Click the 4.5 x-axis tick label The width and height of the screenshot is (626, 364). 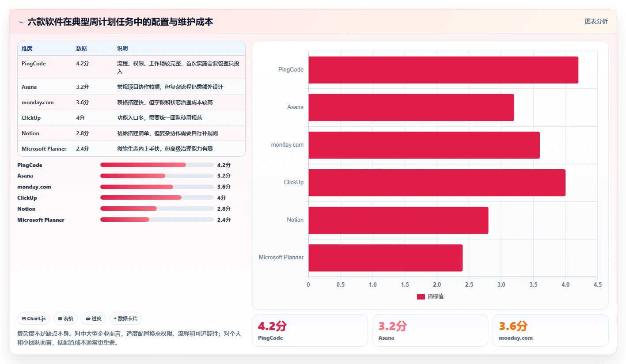597,284
